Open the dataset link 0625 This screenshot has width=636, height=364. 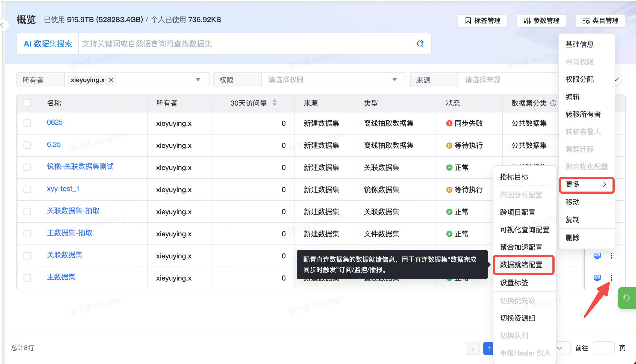click(x=55, y=122)
